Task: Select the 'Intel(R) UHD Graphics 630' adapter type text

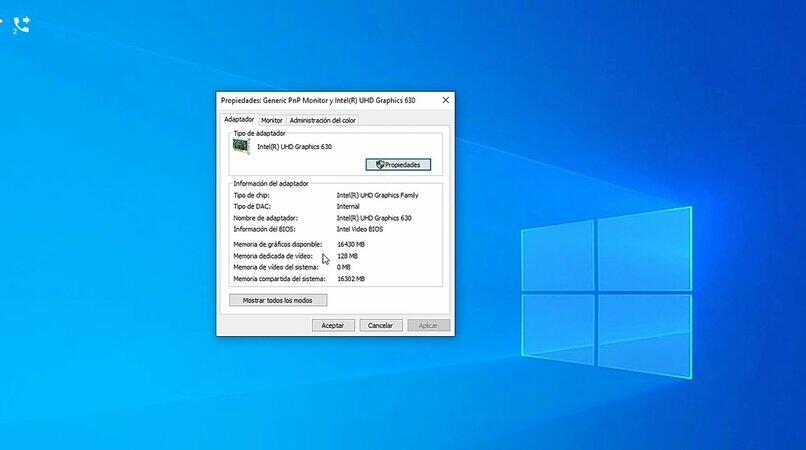Action: click(x=295, y=147)
